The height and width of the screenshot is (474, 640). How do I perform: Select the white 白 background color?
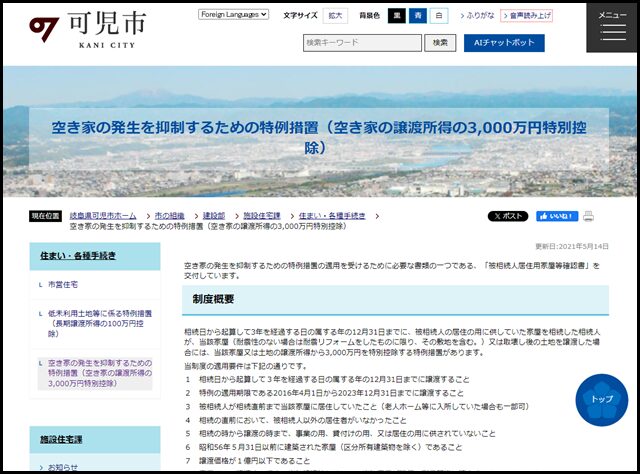[x=439, y=16]
